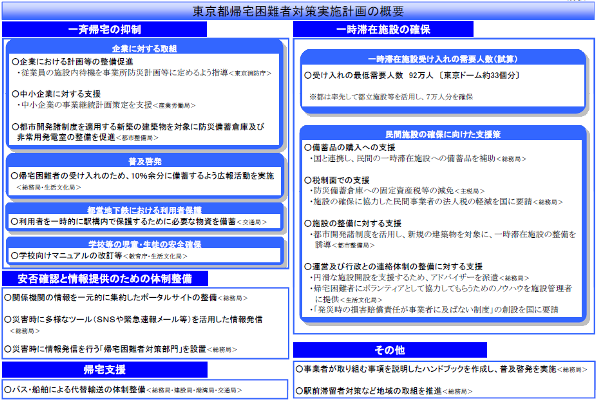The height and width of the screenshot is (400, 597).
Task: Click the text 駅前滞留者対策など地域の取組を推進
Action: click(x=373, y=391)
